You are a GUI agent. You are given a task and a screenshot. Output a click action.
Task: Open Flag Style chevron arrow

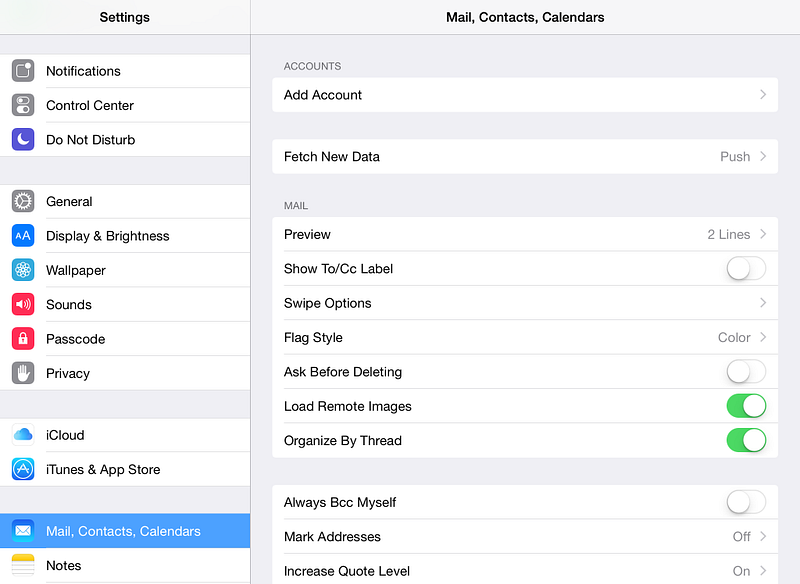[x=763, y=337]
